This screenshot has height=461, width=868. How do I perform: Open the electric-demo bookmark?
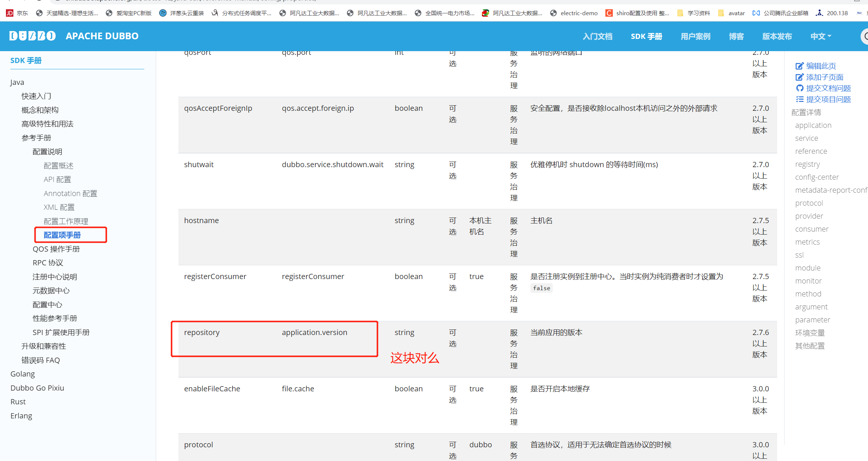click(x=574, y=13)
